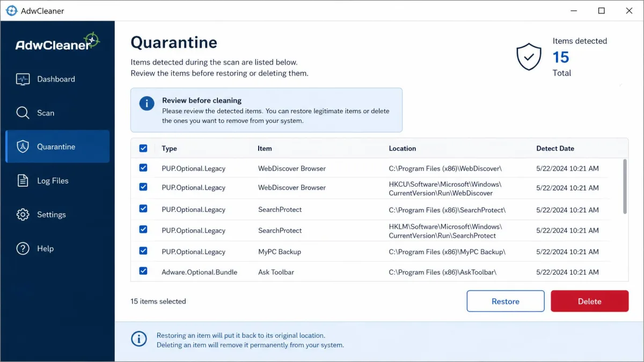The width and height of the screenshot is (644, 362).
Task: Click the Settings gear icon
Action: [23, 215]
